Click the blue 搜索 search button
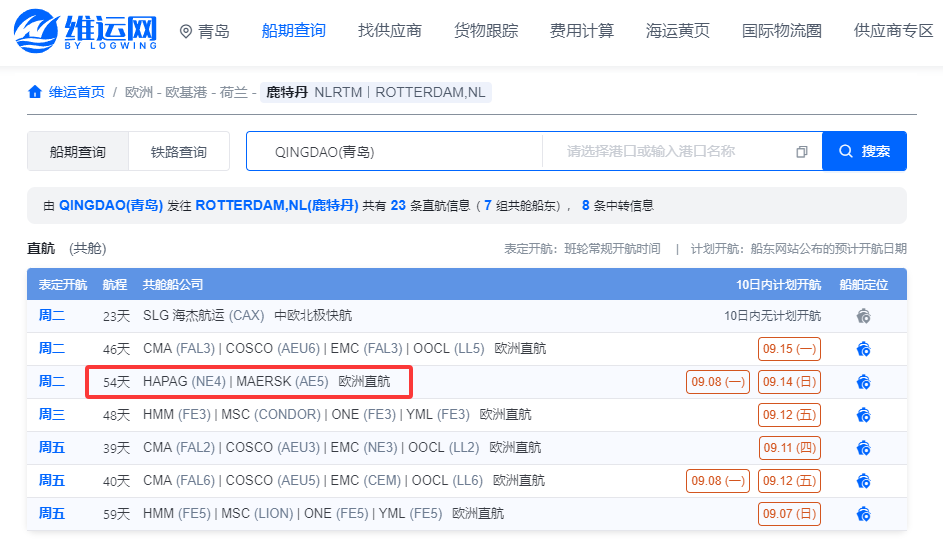Viewport: 943px width, 549px height. 864,151
